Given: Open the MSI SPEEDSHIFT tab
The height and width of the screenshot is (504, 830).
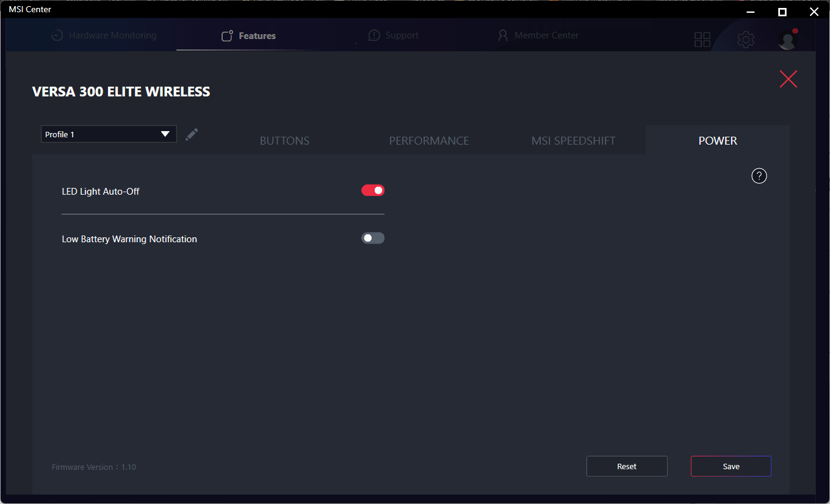Looking at the screenshot, I should click(x=574, y=141).
